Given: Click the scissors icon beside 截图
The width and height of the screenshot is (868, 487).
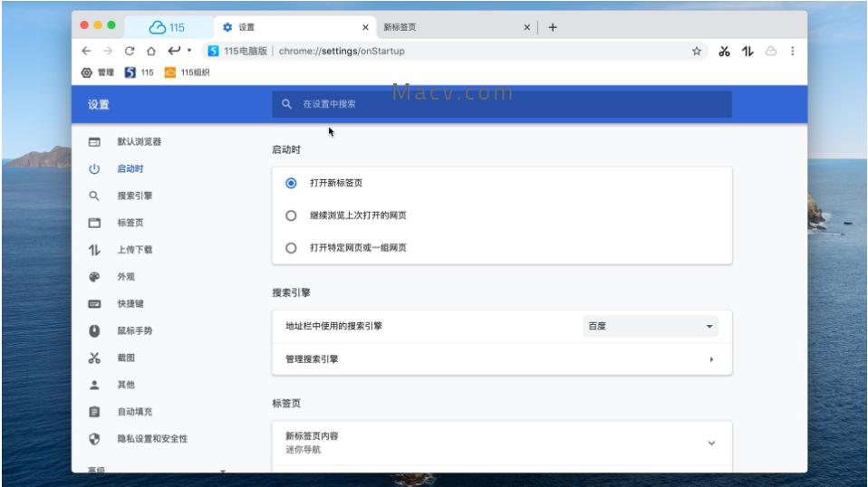Looking at the screenshot, I should [x=94, y=358].
